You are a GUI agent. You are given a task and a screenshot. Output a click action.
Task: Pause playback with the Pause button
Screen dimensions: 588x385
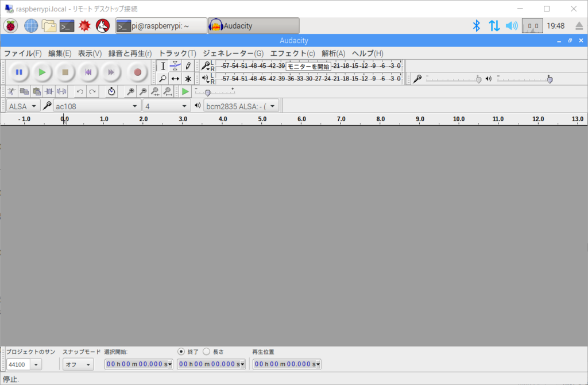[19, 72]
